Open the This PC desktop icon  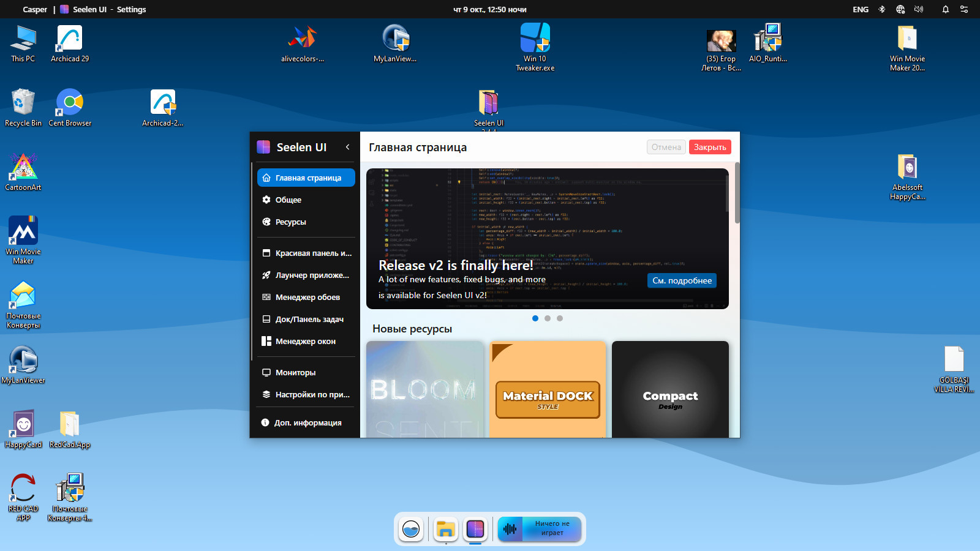click(23, 43)
